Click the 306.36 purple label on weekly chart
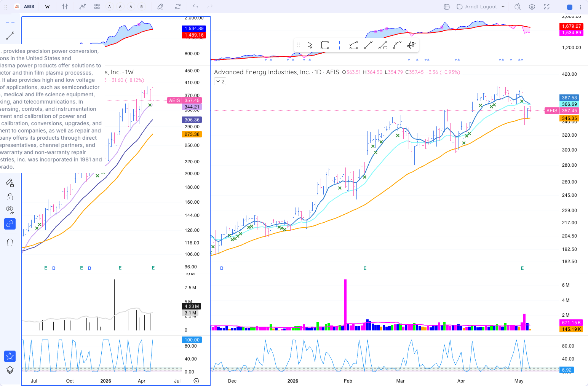The height and width of the screenshot is (386, 588). coord(192,120)
